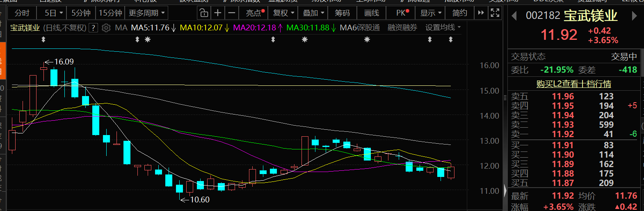The width and height of the screenshot is (644, 211).
Task: Click the rightmost event arrow marker
Action: [451, 39]
